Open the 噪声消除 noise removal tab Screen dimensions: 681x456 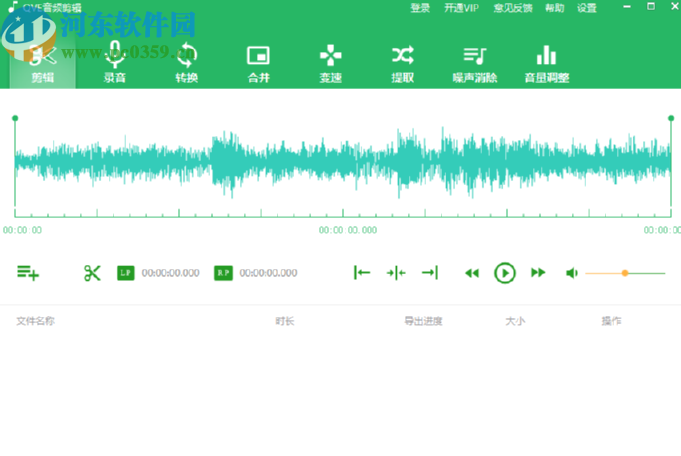click(475, 63)
